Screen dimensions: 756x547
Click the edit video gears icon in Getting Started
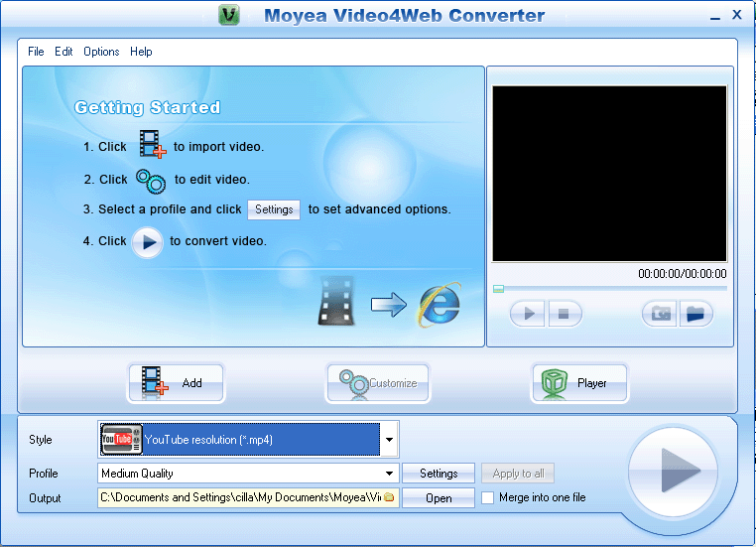pyautogui.click(x=151, y=182)
